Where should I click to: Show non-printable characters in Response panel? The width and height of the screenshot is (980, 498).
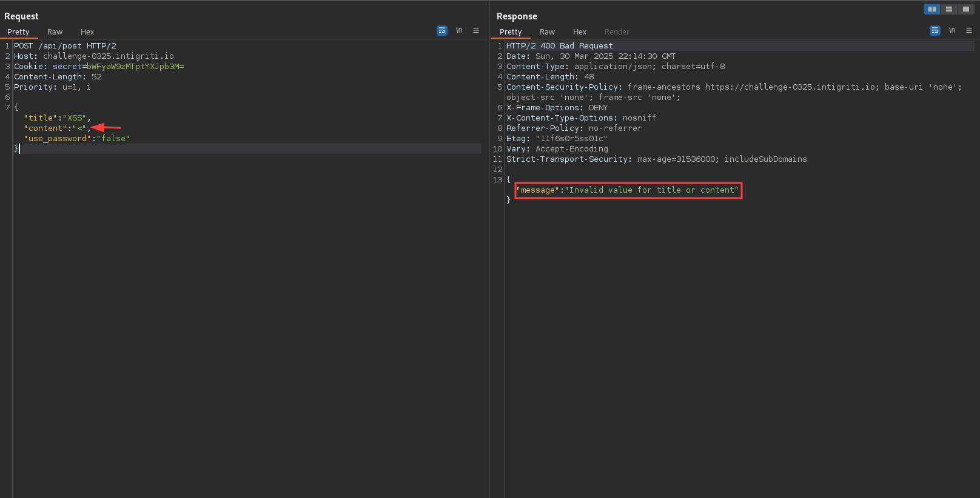click(952, 30)
